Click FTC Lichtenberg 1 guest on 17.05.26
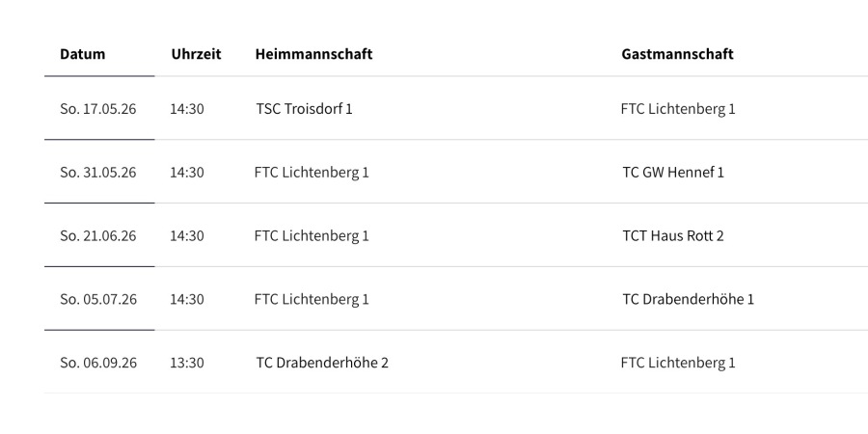Viewport: 868px width, 434px height. 678,109
